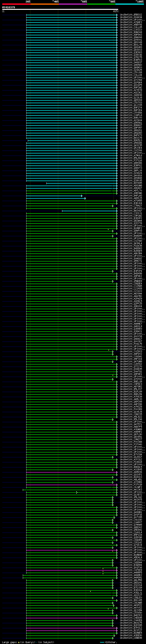Open hit UniRef100_A7Q6E3
Viewport: 146px width, 644px height.
131,22
